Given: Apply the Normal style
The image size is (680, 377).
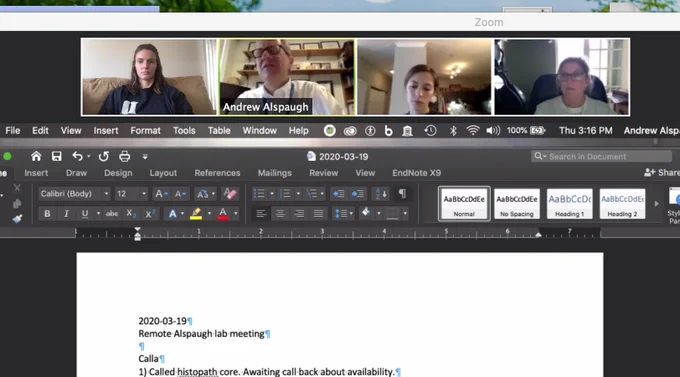Looking at the screenshot, I should [464, 203].
